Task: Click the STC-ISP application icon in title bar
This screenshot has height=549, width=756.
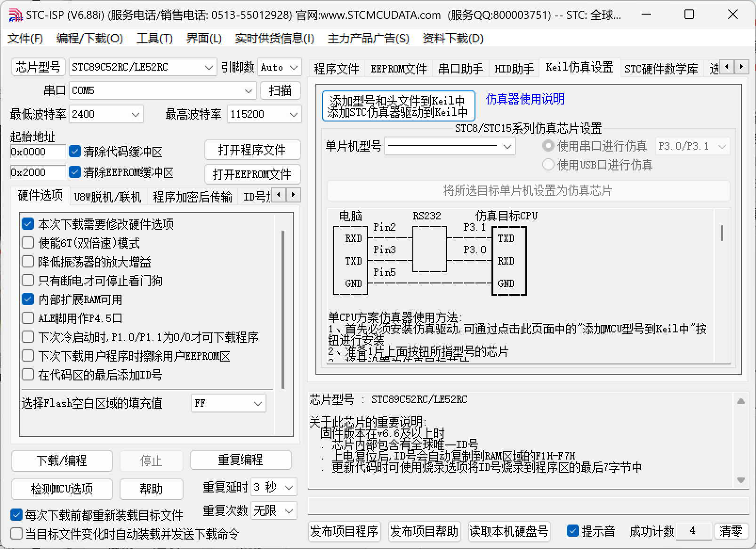Action: (x=16, y=14)
